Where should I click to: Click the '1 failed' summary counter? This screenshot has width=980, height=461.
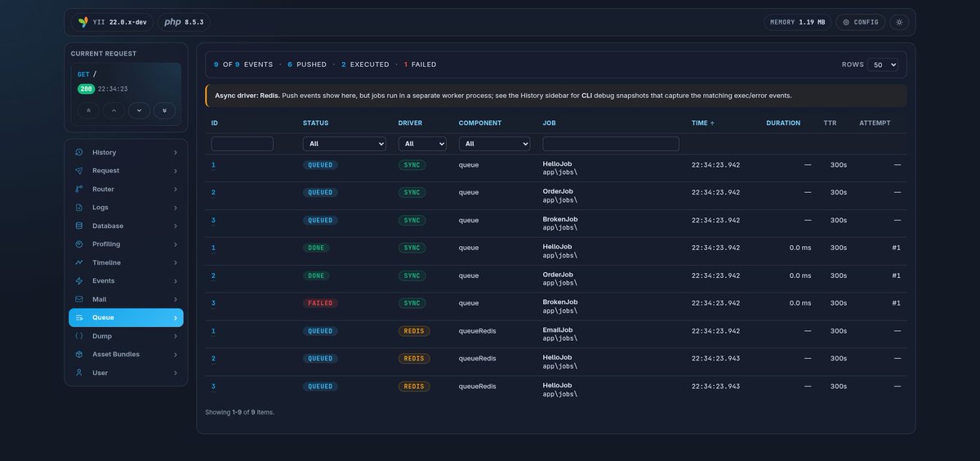click(x=420, y=65)
